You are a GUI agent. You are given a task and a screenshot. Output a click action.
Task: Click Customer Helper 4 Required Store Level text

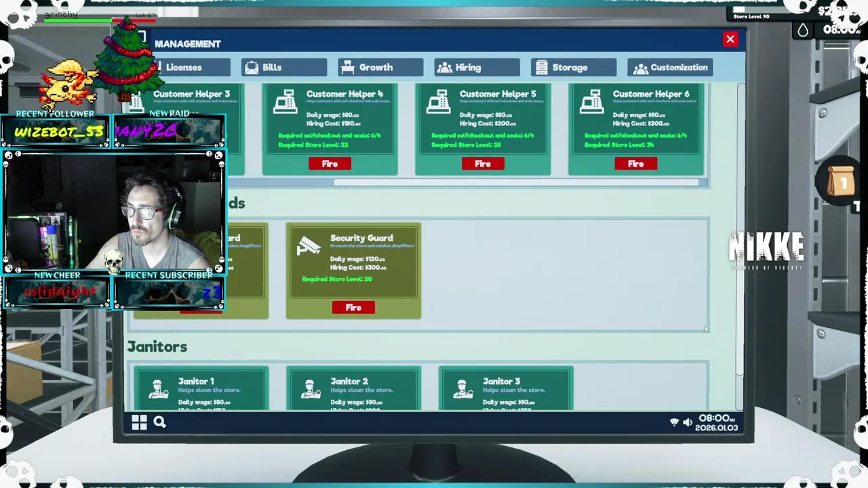tap(313, 145)
